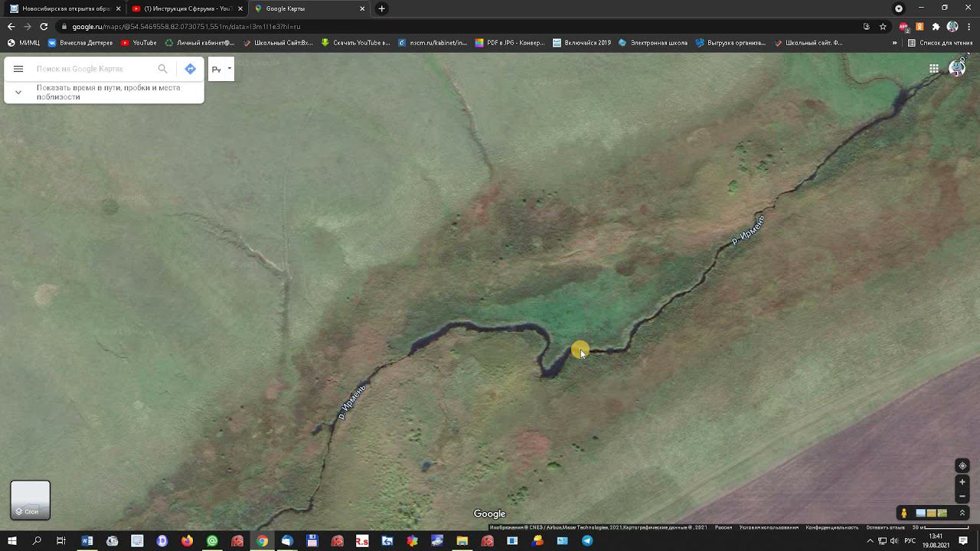Open the Chrome three-dot menu
Image resolution: width=980 pixels, height=551 pixels.
[969, 26]
